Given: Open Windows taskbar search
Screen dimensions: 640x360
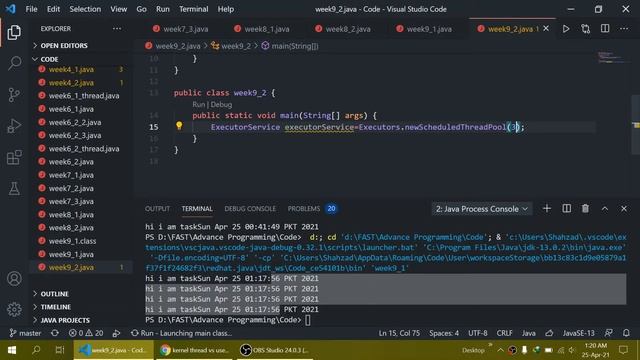Looking at the screenshot, I should [x=36, y=350].
